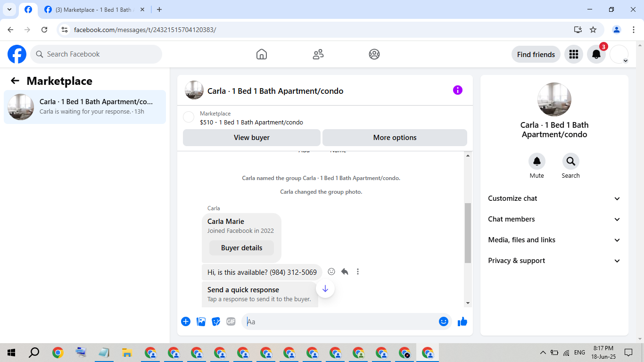The height and width of the screenshot is (362, 644).
Task: Expand Customize chat section
Action: point(554,198)
